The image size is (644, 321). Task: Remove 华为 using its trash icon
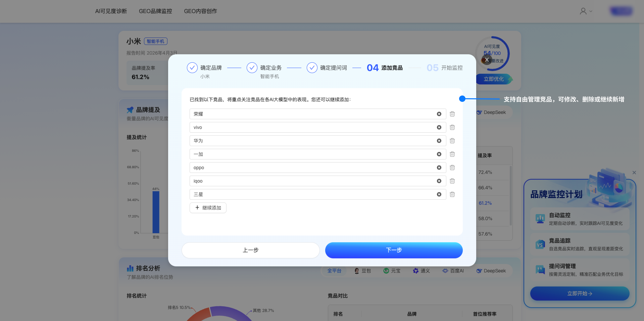pos(452,141)
